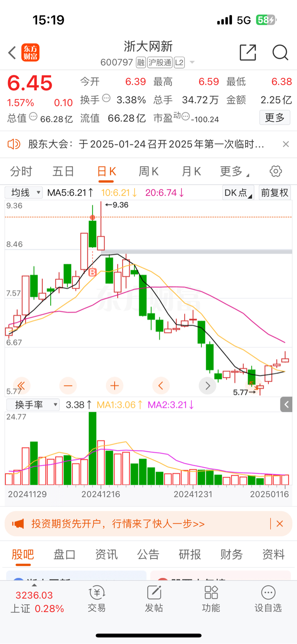Open the DK点 selector
This screenshot has width=297, height=644.
(x=238, y=192)
